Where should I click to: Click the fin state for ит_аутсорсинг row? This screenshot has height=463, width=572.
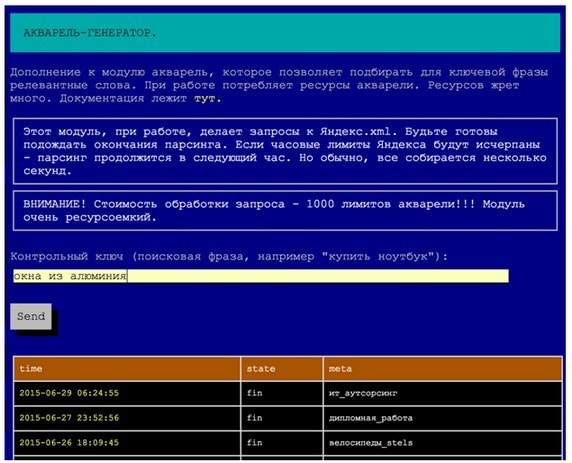[254, 393]
